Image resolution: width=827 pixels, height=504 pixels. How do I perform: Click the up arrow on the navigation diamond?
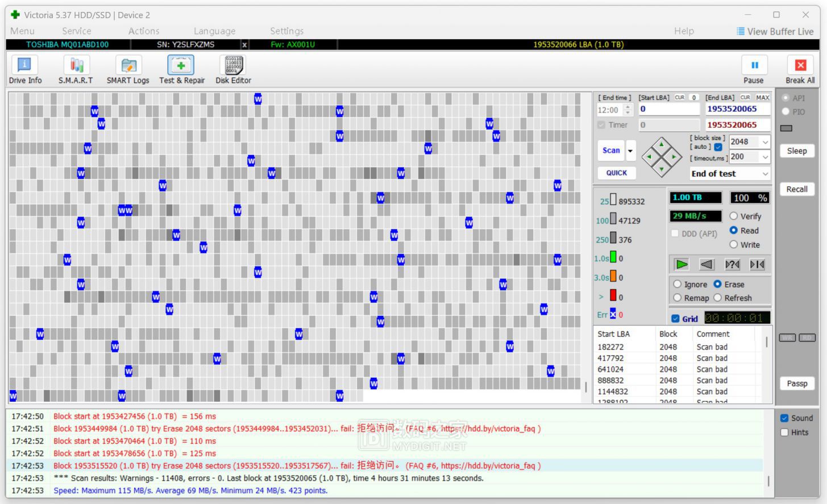(662, 145)
